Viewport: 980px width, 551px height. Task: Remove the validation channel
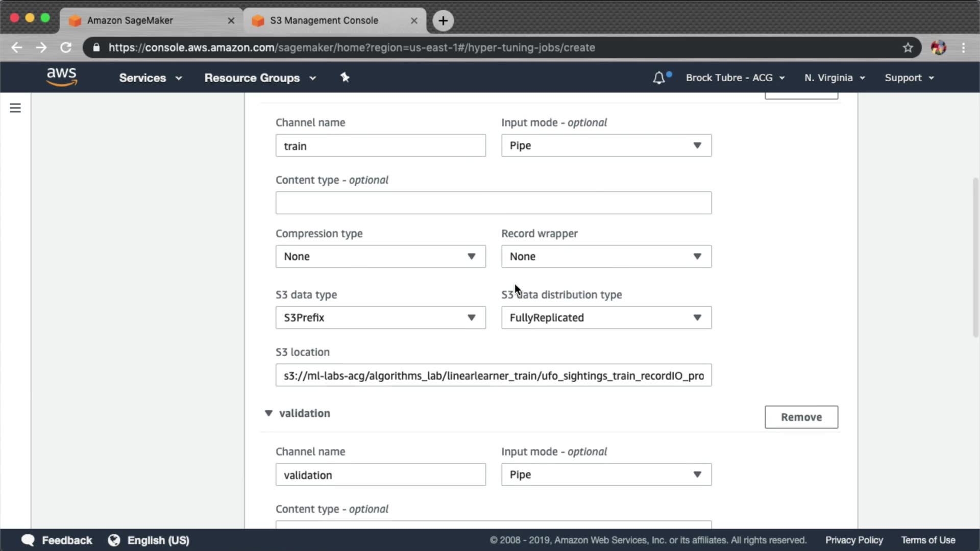point(801,417)
